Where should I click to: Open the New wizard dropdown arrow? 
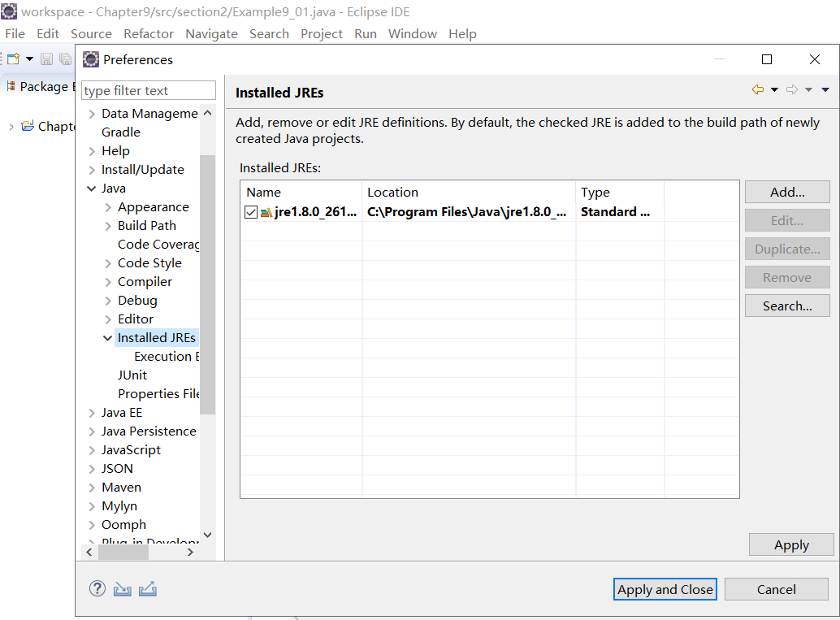[x=30, y=59]
